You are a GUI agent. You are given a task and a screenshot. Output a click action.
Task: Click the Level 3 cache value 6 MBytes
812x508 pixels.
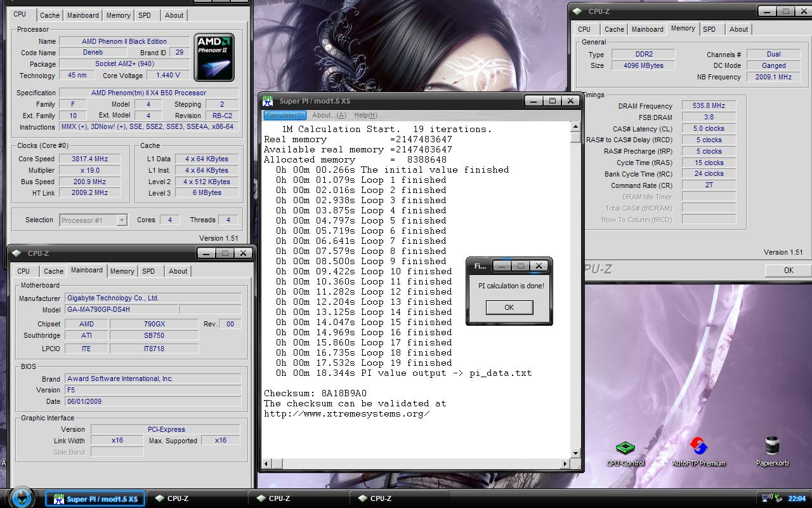click(207, 192)
